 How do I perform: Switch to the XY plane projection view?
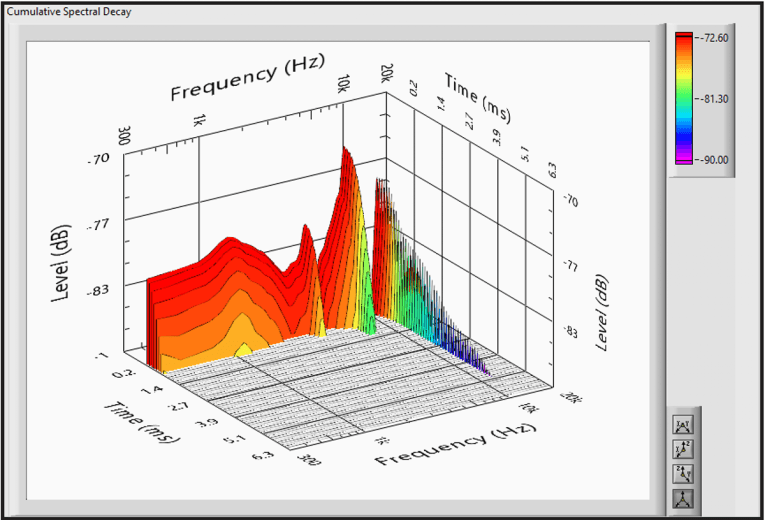[685, 425]
